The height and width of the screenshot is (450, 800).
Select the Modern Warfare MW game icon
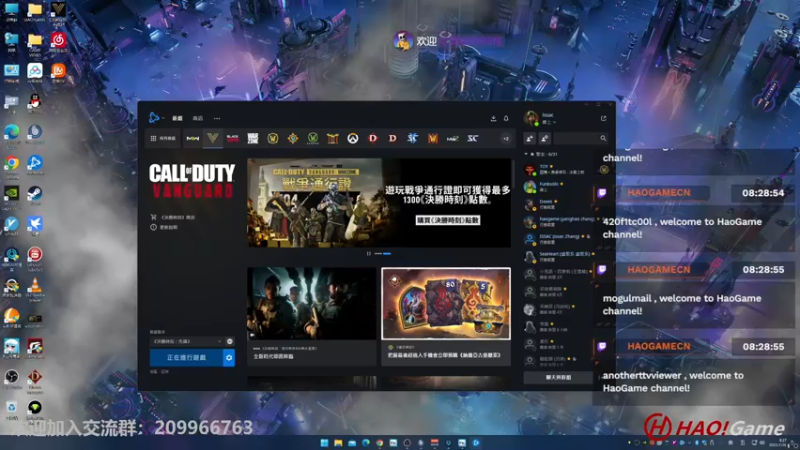tap(192, 138)
